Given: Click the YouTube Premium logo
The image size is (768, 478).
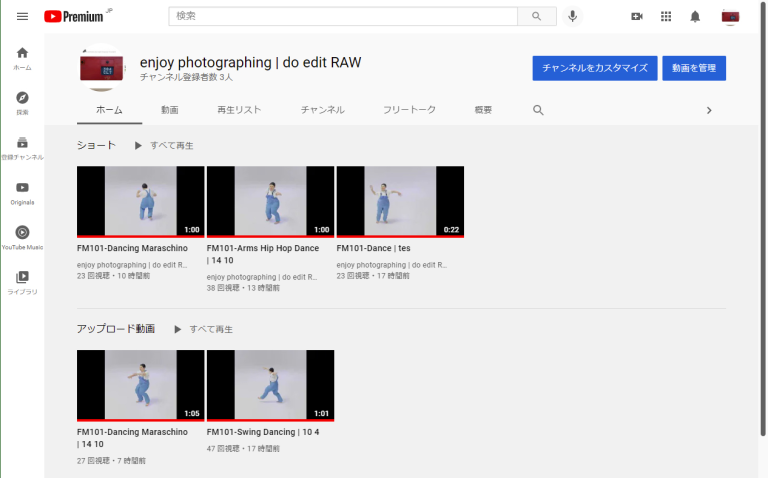Looking at the screenshot, I should (76, 16).
